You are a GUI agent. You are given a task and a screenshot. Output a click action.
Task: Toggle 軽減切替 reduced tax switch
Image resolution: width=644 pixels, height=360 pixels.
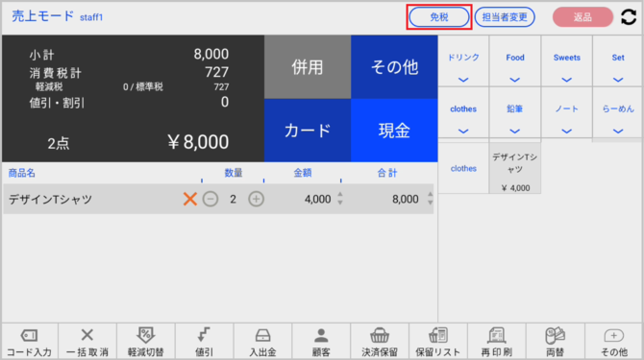145,342
